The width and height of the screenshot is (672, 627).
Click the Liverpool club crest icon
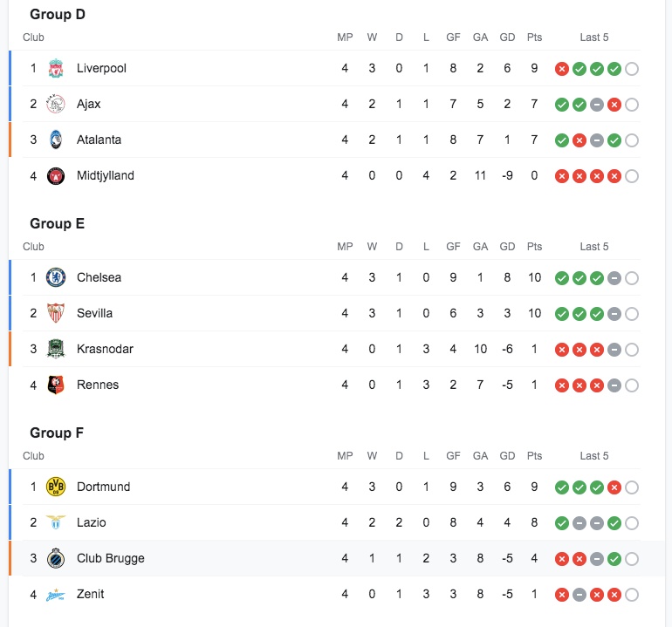pos(56,68)
